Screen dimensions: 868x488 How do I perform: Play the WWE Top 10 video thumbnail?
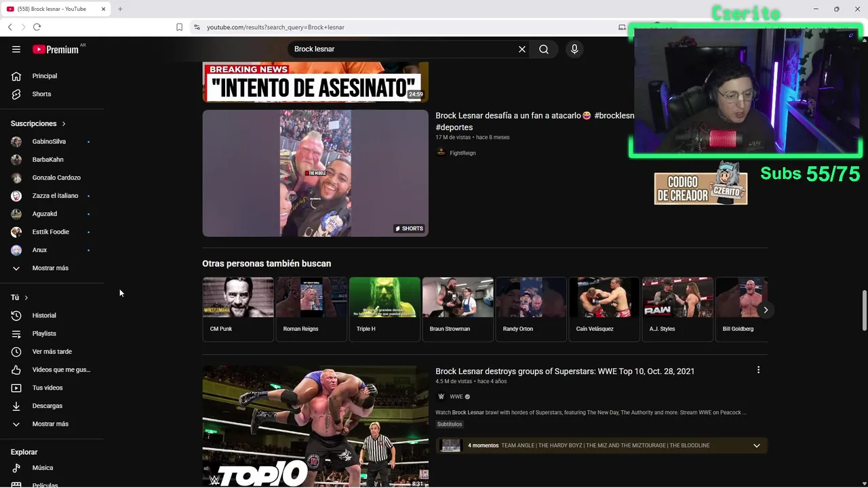(x=315, y=426)
